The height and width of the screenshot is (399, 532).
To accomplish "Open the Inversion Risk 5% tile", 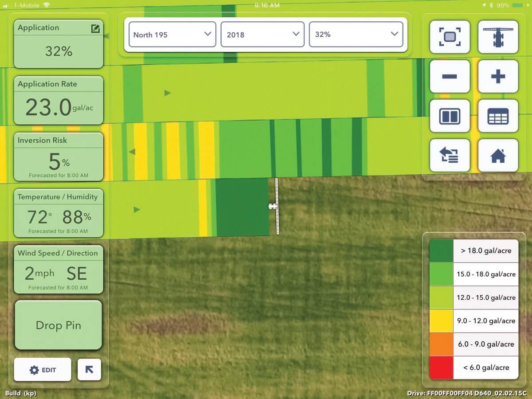I will (59, 156).
